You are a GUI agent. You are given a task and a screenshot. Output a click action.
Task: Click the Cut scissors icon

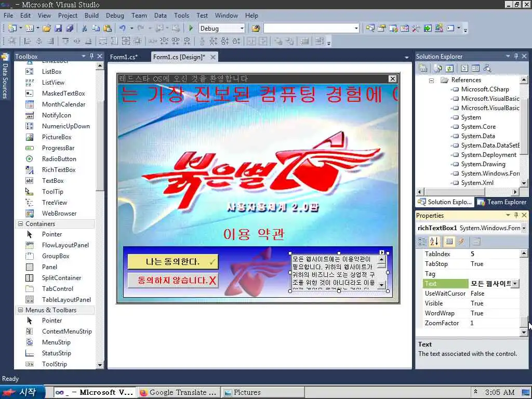click(x=85, y=28)
